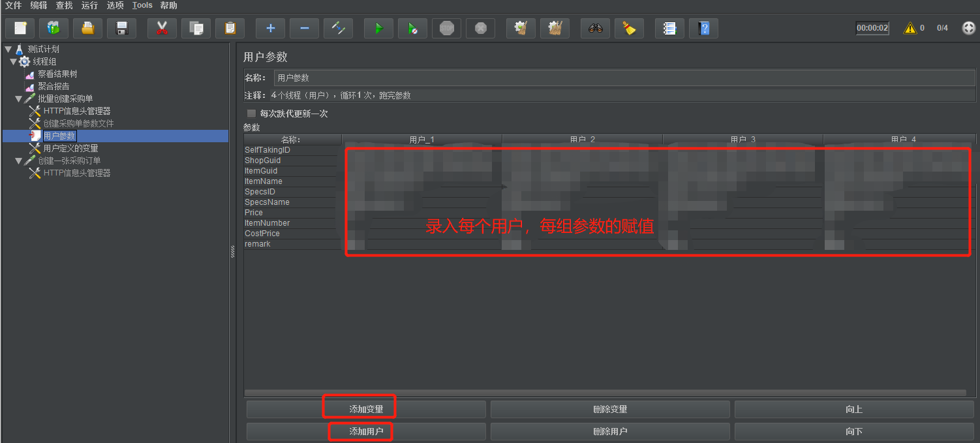Select 用户定义的变量 in the tree
Viewport: 980px width, 443px height.
coord(70,148)
